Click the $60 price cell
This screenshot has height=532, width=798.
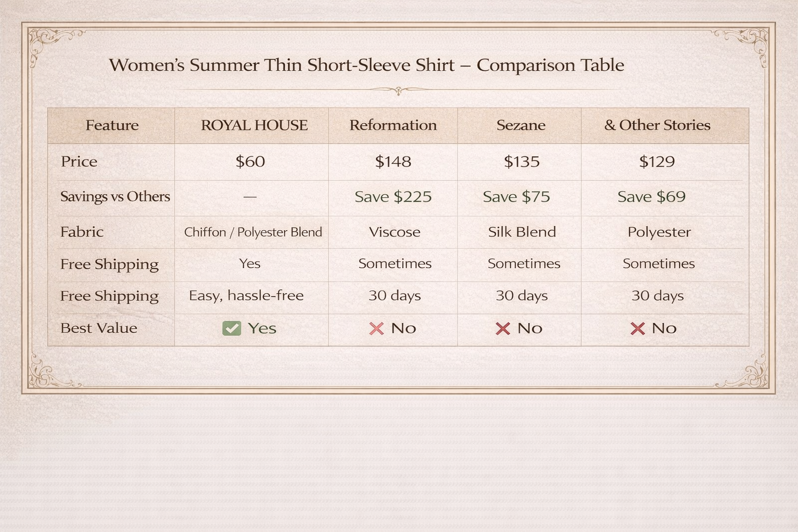point(250,162)
